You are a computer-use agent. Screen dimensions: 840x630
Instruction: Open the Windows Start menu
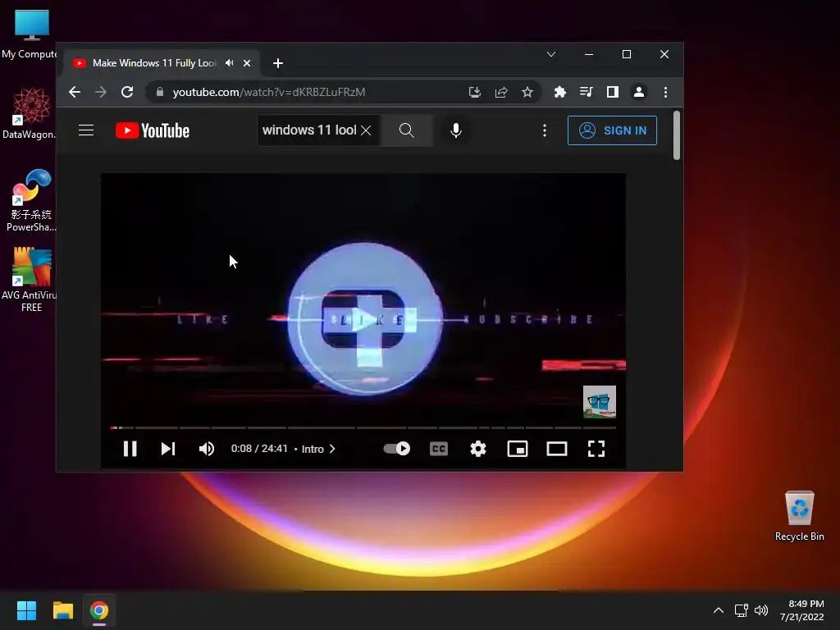pos(26,610)
